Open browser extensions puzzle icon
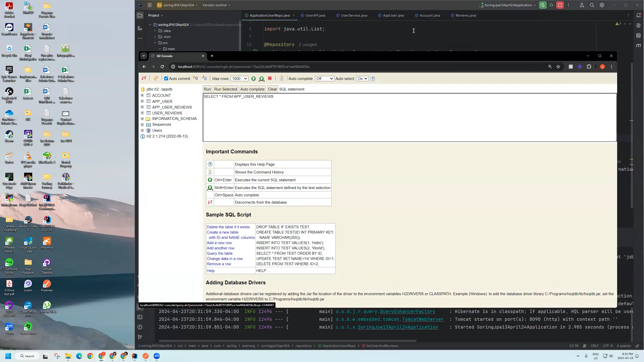This screenshot has width=644, height=362. click(589, 67)
